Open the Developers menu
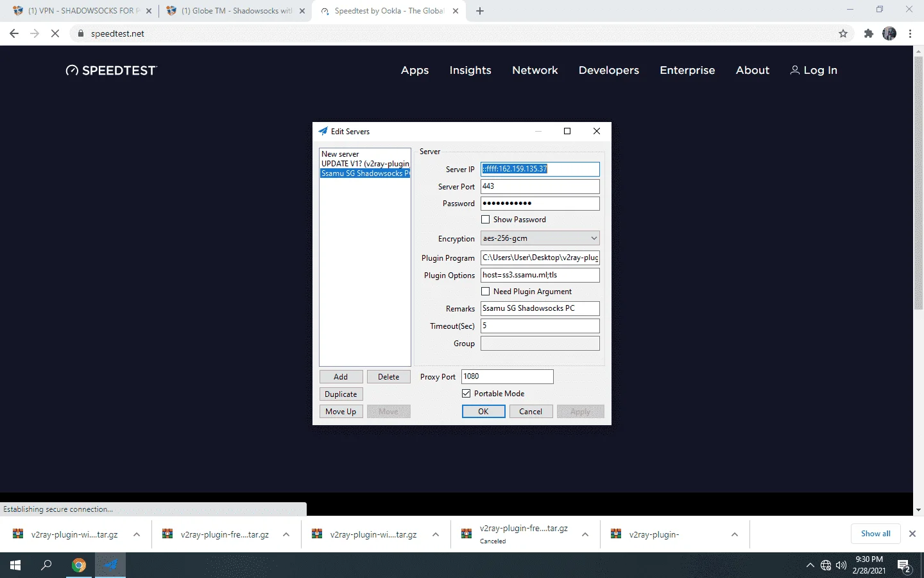This screenshot has width=924, height=578. [x=609, y=70]
